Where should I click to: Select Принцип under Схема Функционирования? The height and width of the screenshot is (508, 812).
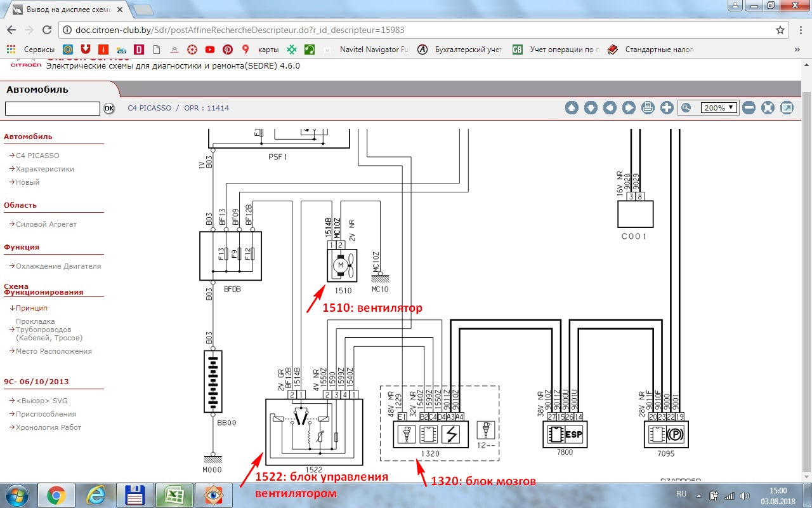32,308
